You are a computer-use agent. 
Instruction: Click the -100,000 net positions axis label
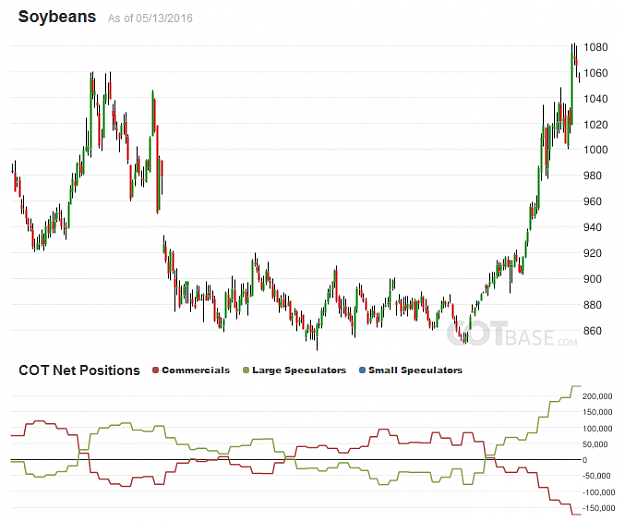599,492
